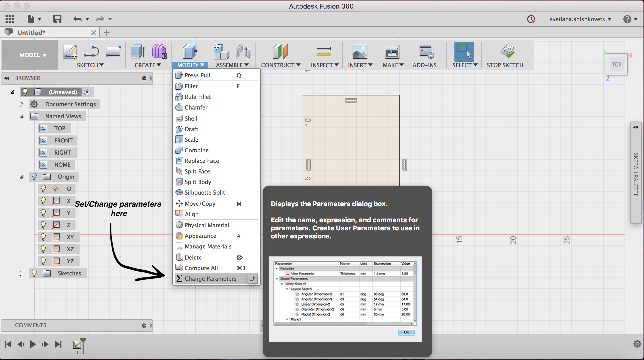Click the Undo arrow icon
The width and height of the screenshot is (644, 360).
(77, 19)
